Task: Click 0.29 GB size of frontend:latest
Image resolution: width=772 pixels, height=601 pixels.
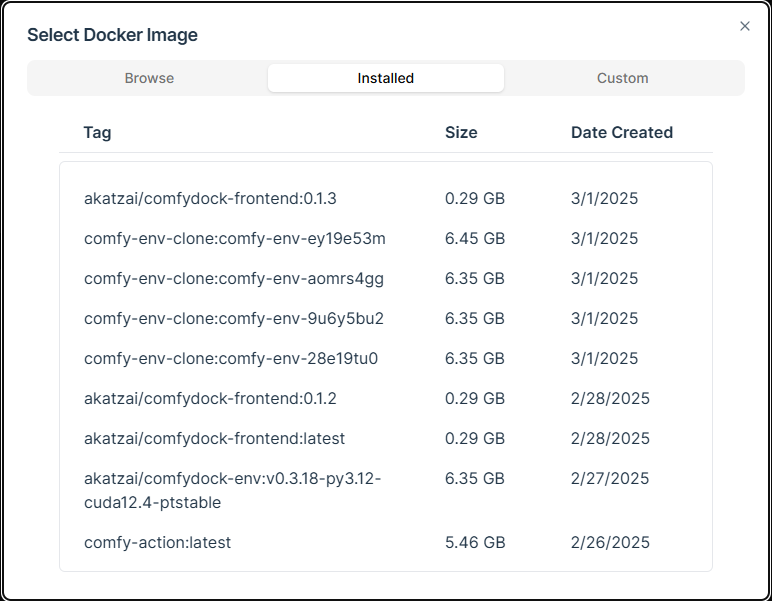Action: coord(475,439)
